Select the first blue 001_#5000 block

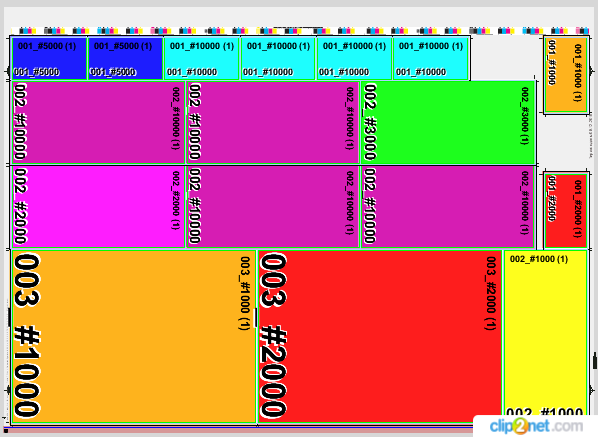tap(49, 58)
